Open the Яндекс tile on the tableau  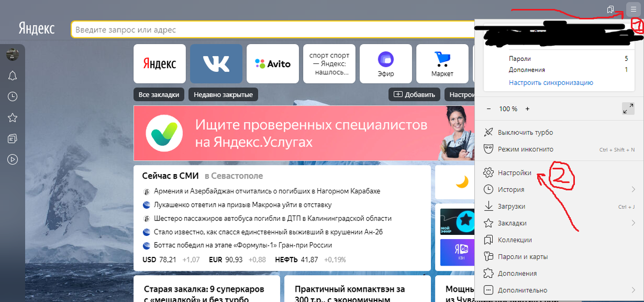[x=159, y=63]
